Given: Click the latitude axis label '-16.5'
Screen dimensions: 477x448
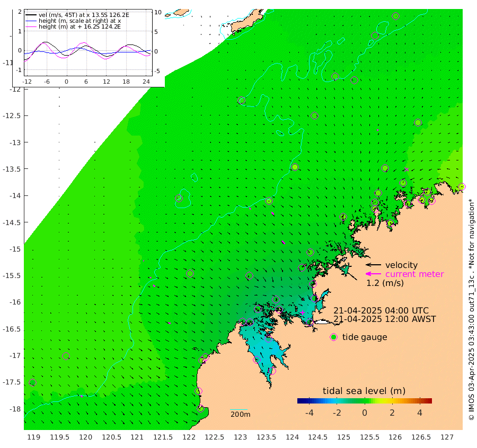Looking at the screenshot, I should (x=12, y=329).
